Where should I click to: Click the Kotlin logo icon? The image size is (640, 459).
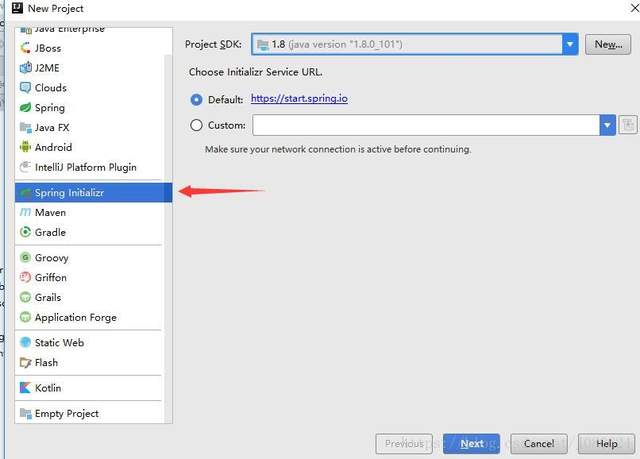click(25, 388)
